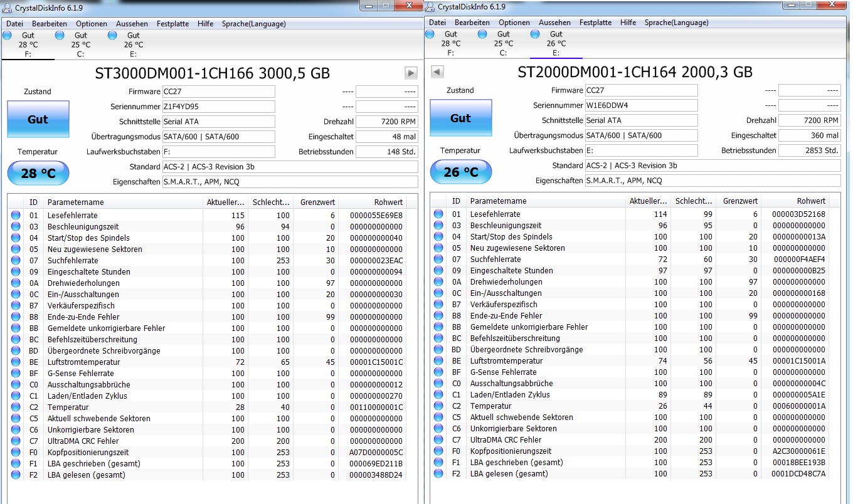853x504 pixels.
Task: Click status icon of Luftstromtemperatur row, left
Action: (x=15, y=362)
